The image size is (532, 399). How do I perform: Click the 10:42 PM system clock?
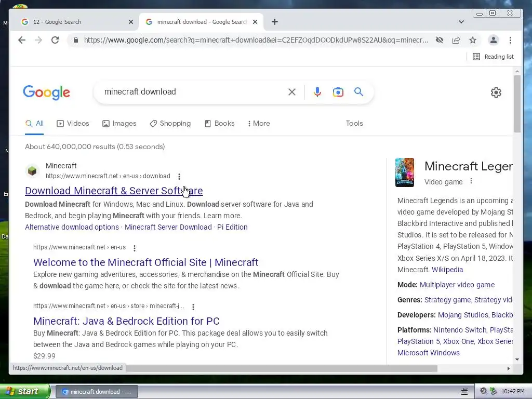[513, 392]
